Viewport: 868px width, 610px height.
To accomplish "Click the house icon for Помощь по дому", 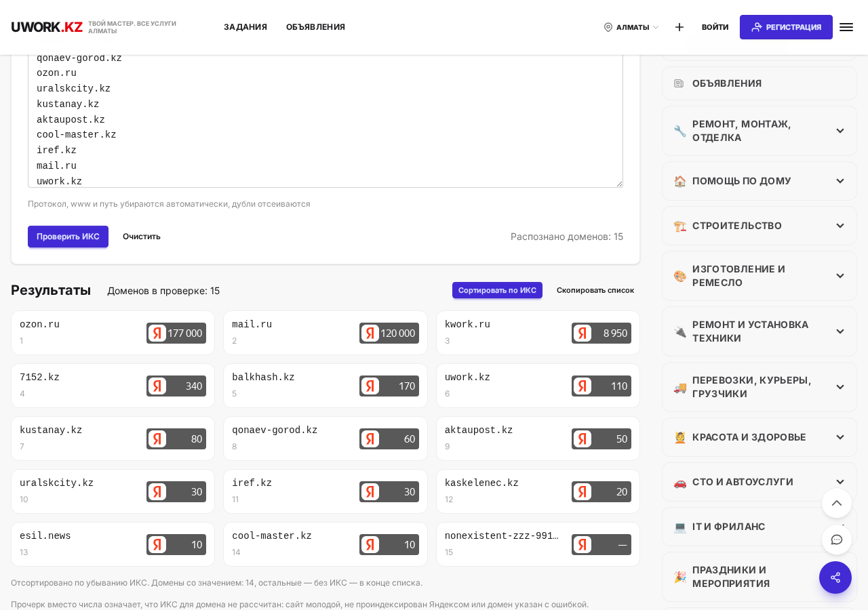I will pos(679,181).
